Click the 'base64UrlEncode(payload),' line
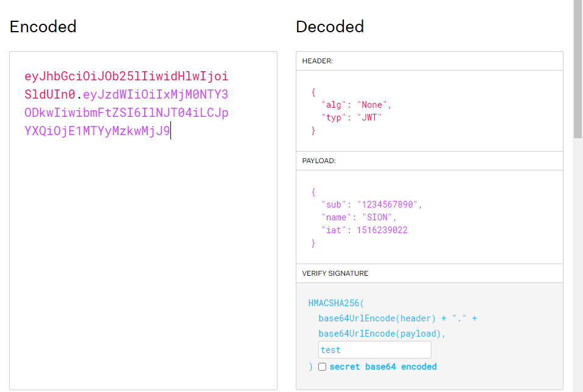 pos(382,334)
